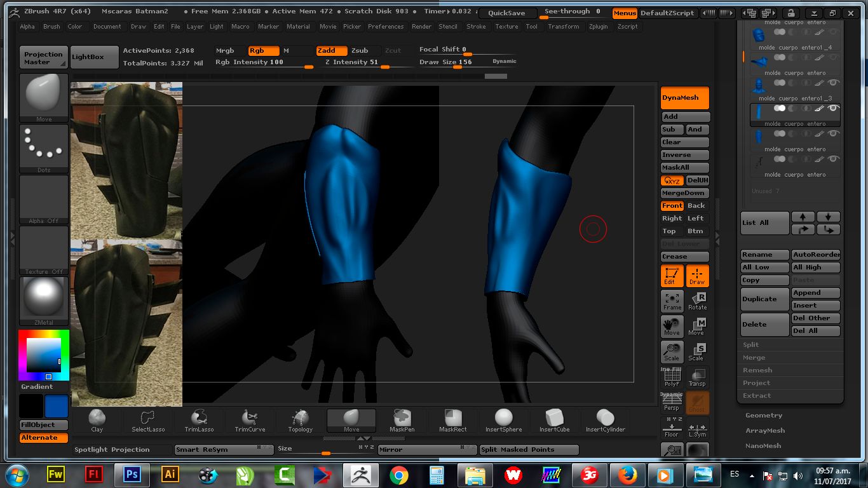Open the current brush Move thumbnail
This screenshot has height=488, width=868.
click(x=44, y=97)
